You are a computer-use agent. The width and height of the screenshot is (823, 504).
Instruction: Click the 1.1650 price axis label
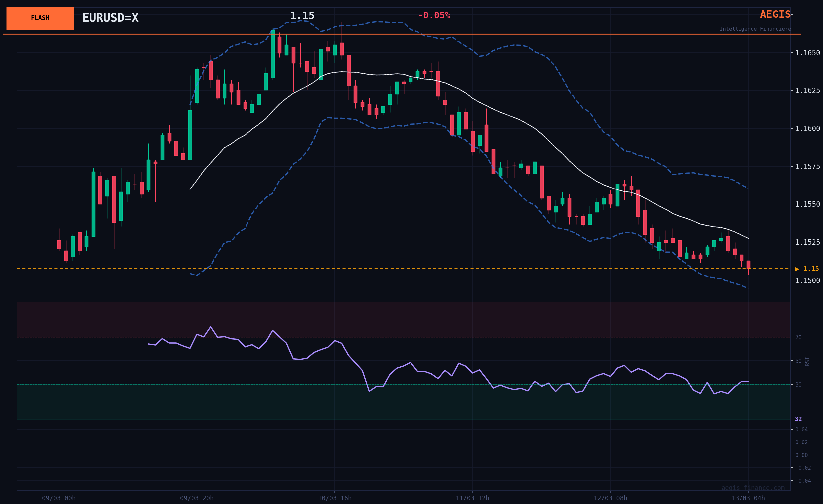point(807,53)
